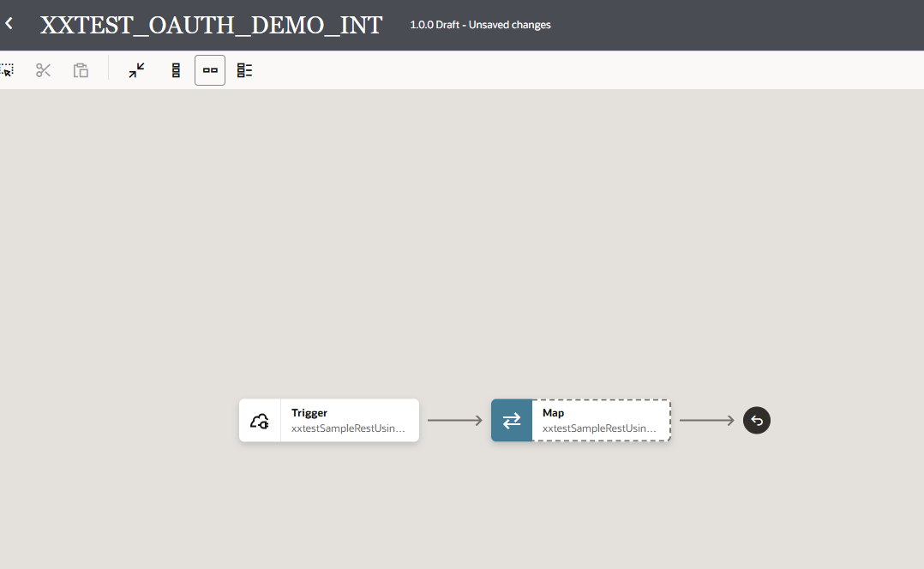Image resolution: width=924 pixels, height=569 pixels.
Task: Go back using the left chevron
Action: [x=9, y=24]
